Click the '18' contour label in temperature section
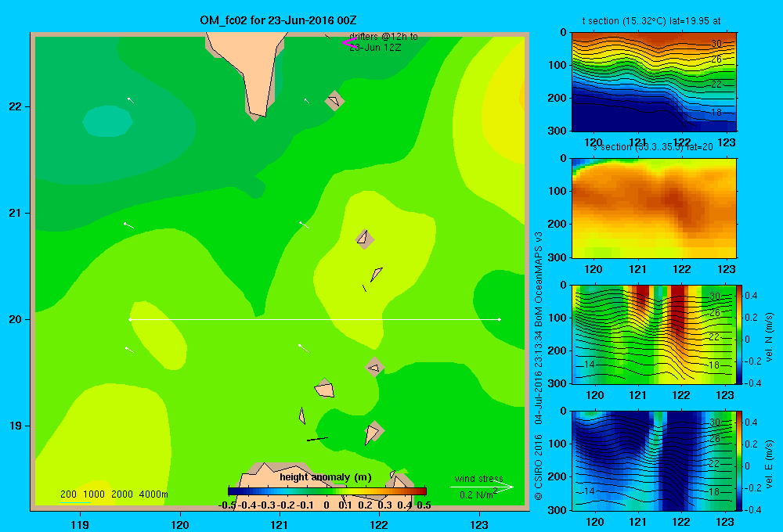Screen dimensions: 783x532 point(716,113)
